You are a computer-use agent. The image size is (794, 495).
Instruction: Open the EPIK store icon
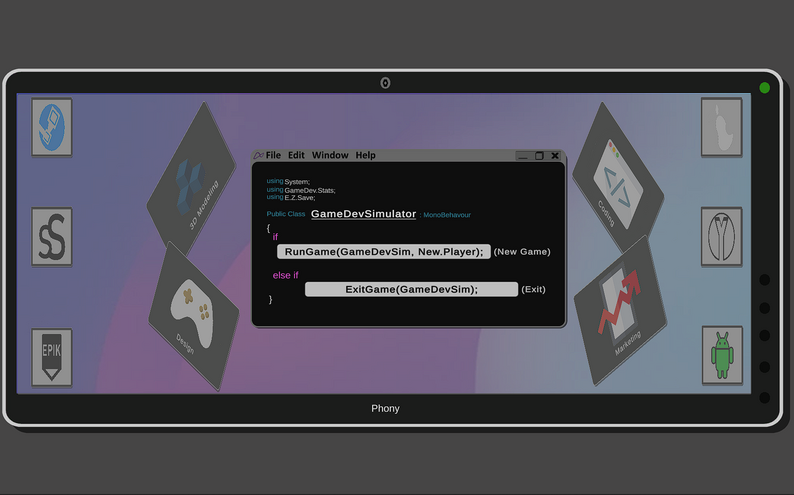[x=52, y=358]
